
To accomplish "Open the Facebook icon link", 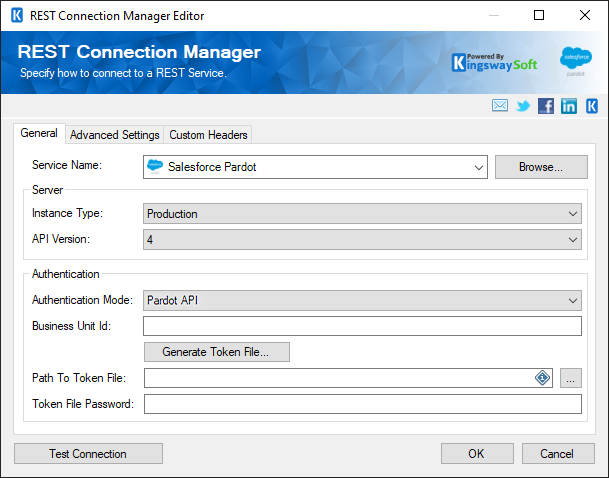I will tap(546, 106).
